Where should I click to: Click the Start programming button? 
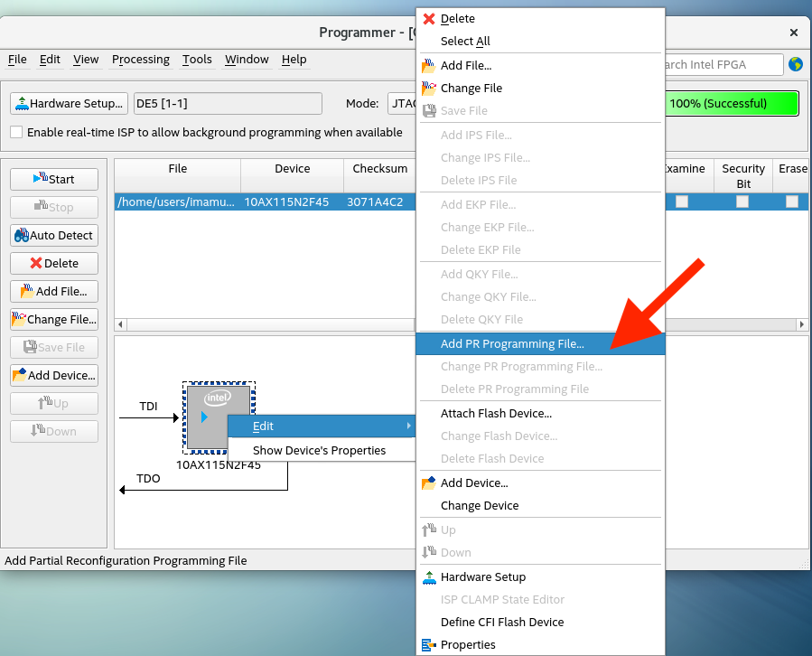point(54,179)
